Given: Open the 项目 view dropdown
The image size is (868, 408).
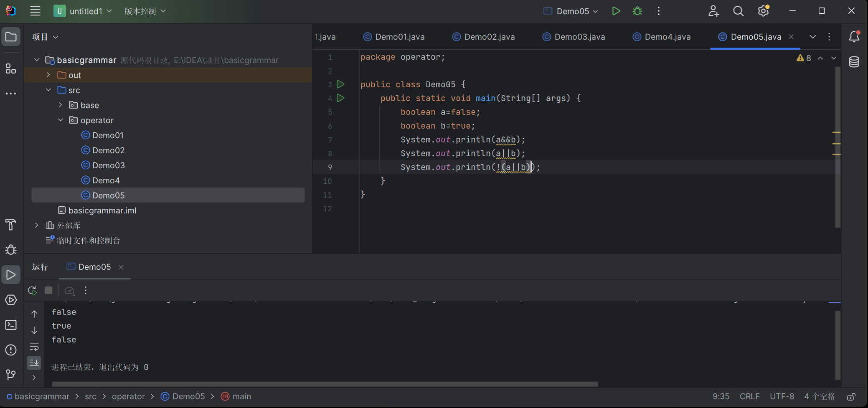Looking at the screenshot, I should pyautogui.click(x=45, y=37).
